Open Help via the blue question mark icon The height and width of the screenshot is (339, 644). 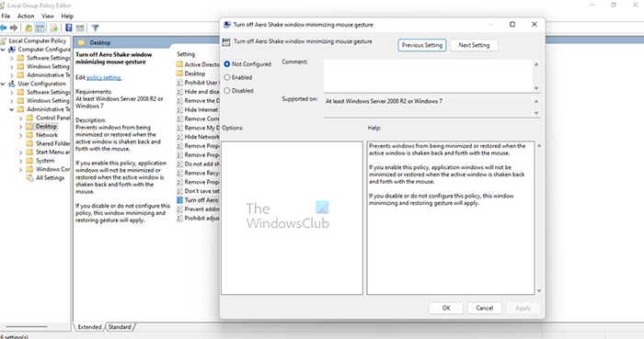pos(69,28)
